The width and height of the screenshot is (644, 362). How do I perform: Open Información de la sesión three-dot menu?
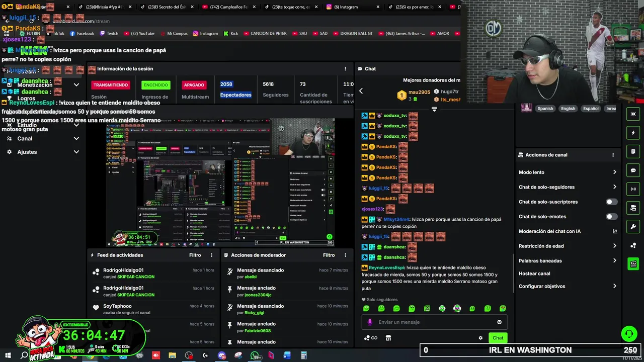[345, 69]
